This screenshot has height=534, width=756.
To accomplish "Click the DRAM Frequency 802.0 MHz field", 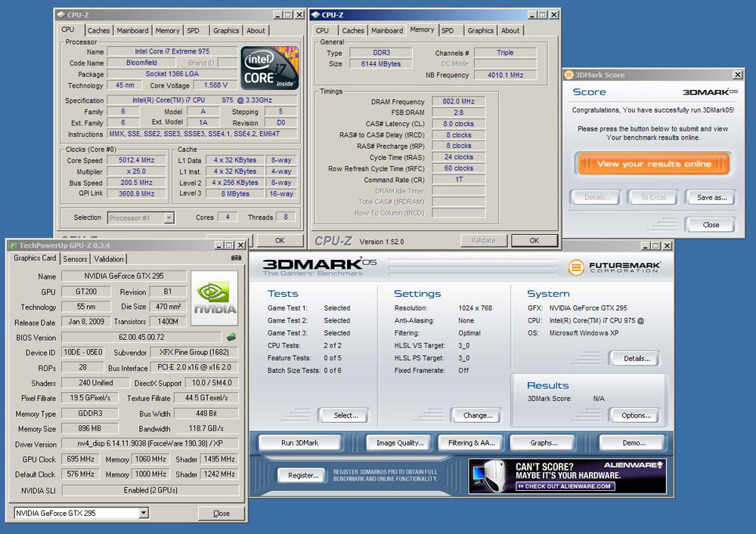I will click(x=458, y=102).
